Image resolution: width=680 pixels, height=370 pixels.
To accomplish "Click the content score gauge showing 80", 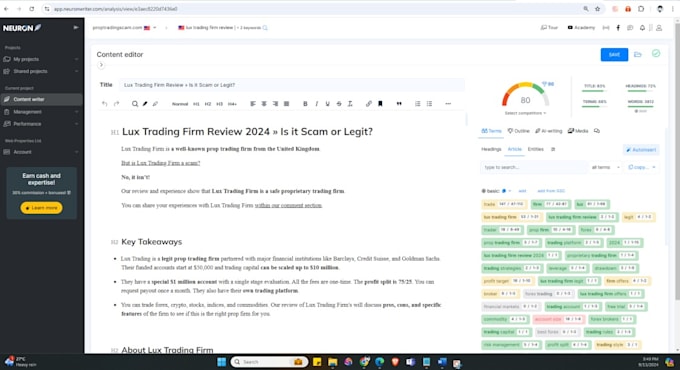I will (525, 95).
